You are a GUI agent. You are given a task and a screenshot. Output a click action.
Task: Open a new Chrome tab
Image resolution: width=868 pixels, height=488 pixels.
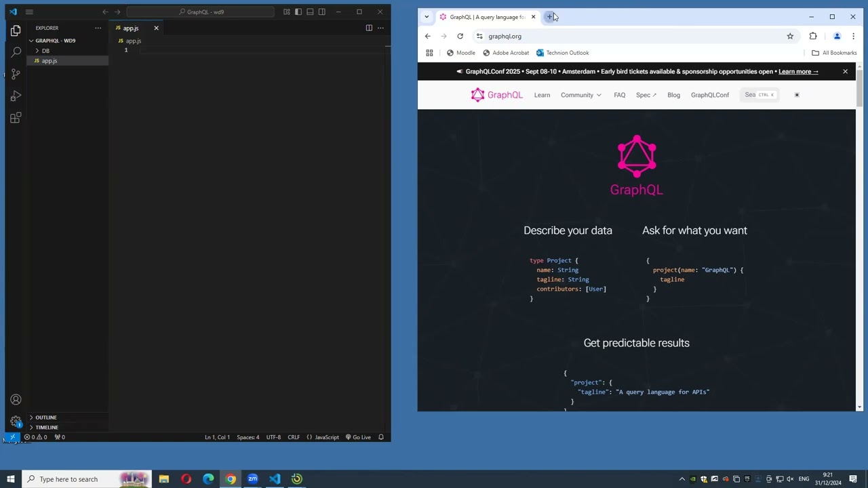[x=550, y=17]
